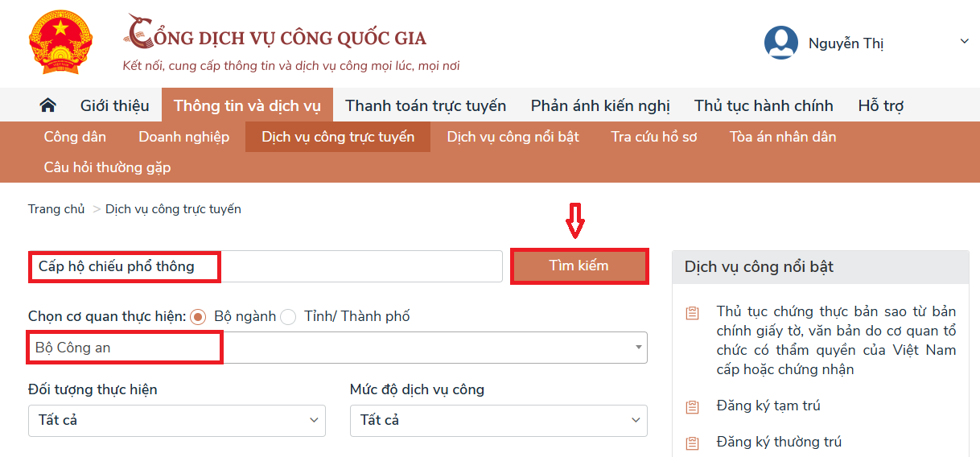Viewport: 980px width, 457px height.
Task: Focus the Cấp hộ chiếu phổ thông search field
Action: coord(266,266)
